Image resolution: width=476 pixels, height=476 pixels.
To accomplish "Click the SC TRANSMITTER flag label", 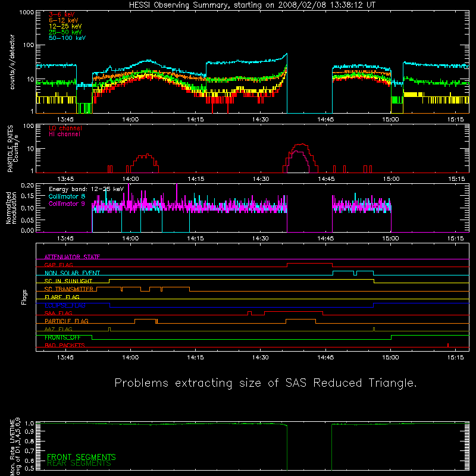I will [69, 289].
